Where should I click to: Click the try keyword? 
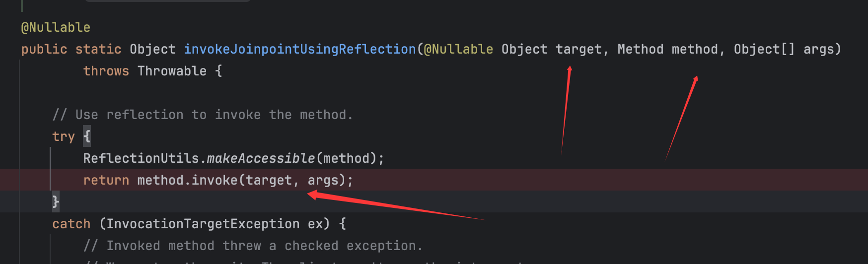point(64,136)
